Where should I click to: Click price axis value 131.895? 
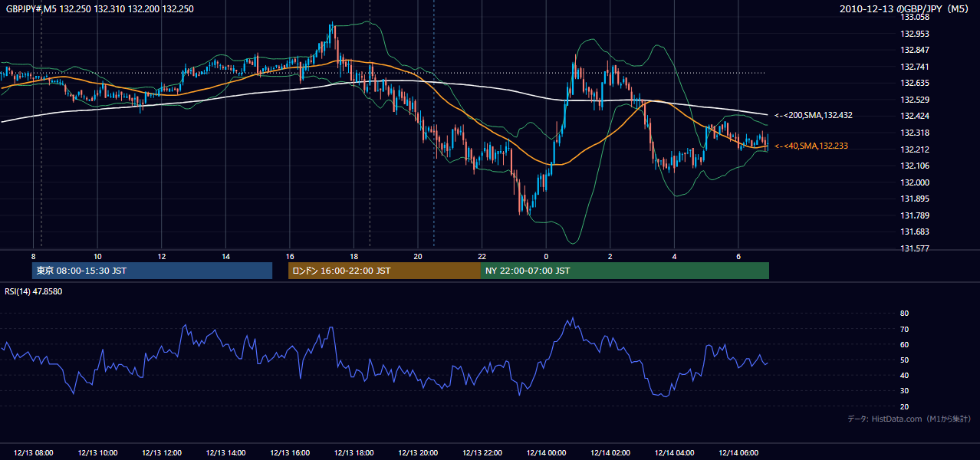point(915,199)
